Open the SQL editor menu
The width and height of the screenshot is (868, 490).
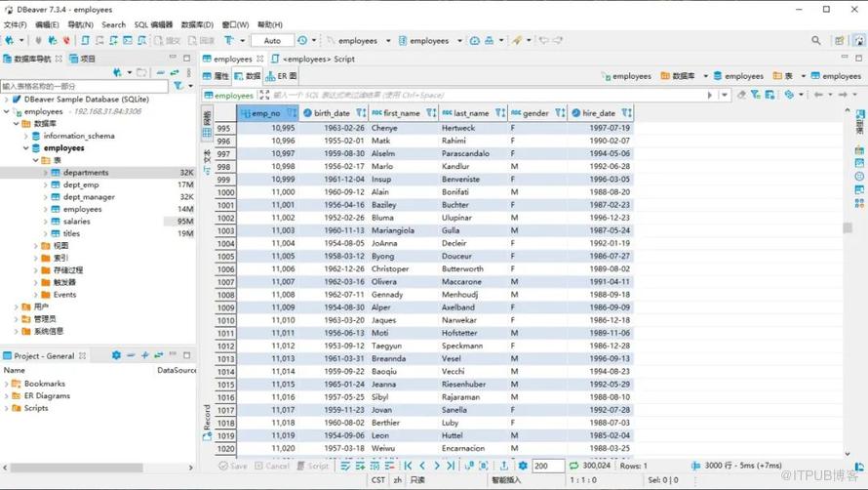pos(153,24)
